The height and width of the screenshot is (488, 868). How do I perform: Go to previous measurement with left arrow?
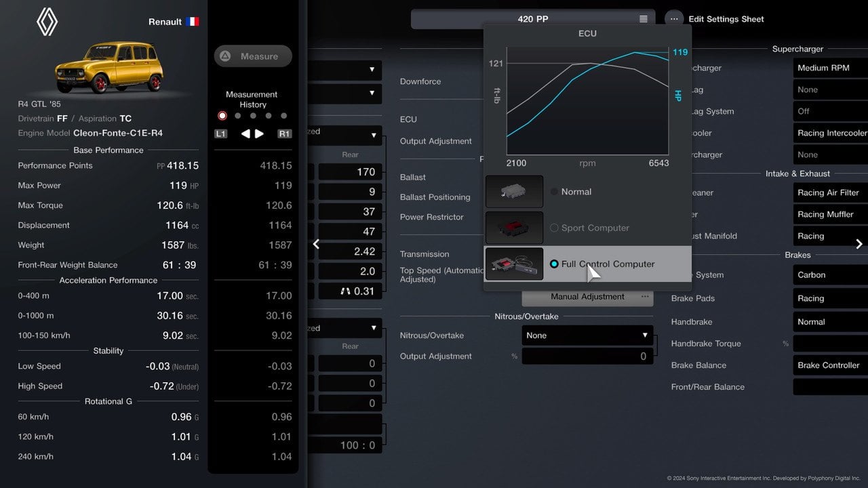(x=245, y=134)
